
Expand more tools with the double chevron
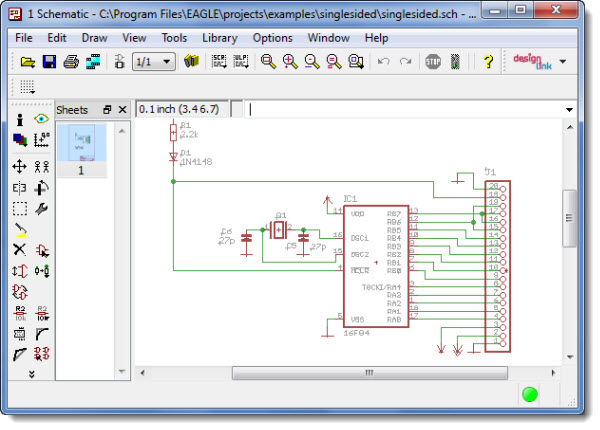tap(30, 374)
